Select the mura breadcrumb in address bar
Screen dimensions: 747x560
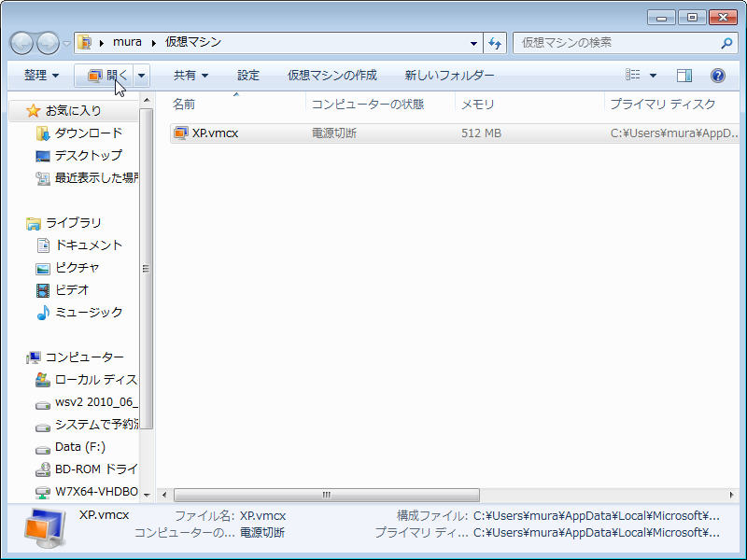coord(127,42)
